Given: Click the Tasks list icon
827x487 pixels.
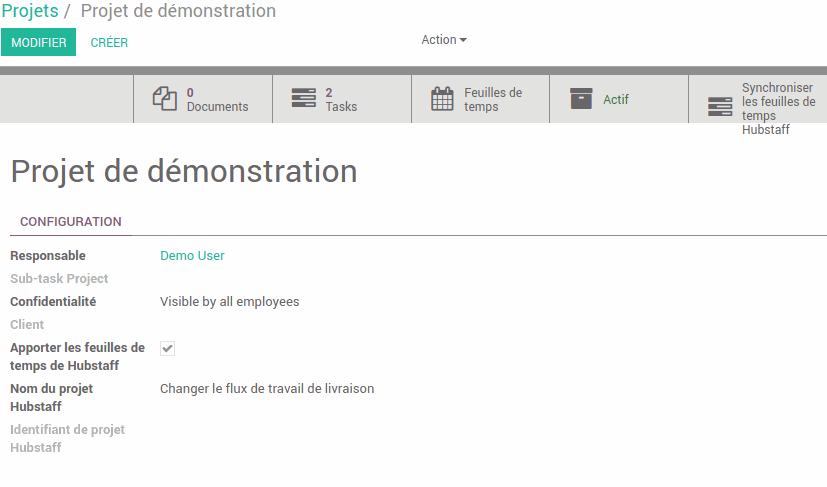Looking at the screenshot, I should 303,98.
